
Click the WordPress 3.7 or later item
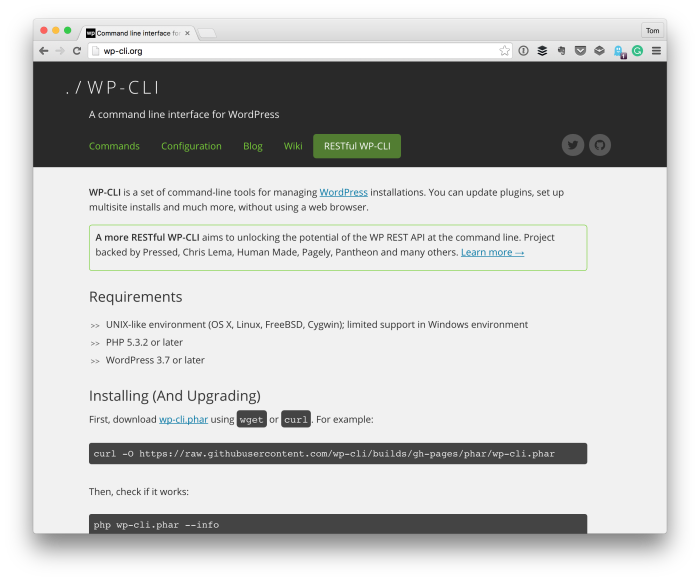(155, 360)
